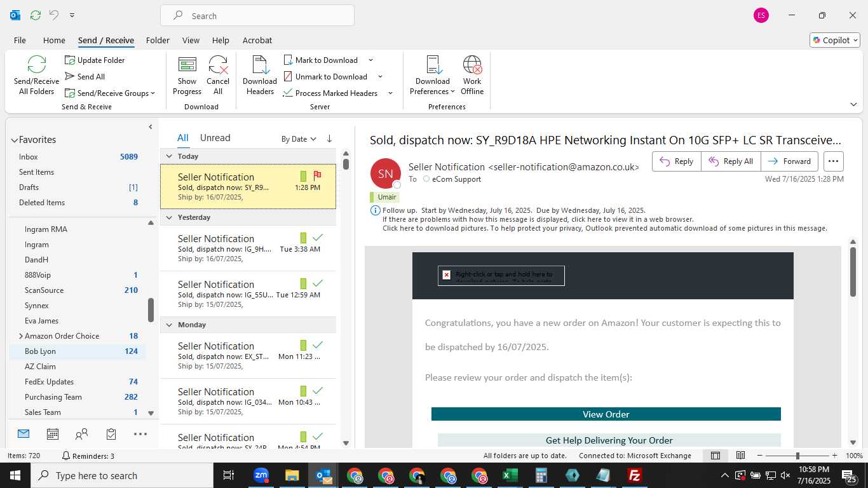
Task: Open Send/Receive Groups dropdown
Action: click(109, 93)
